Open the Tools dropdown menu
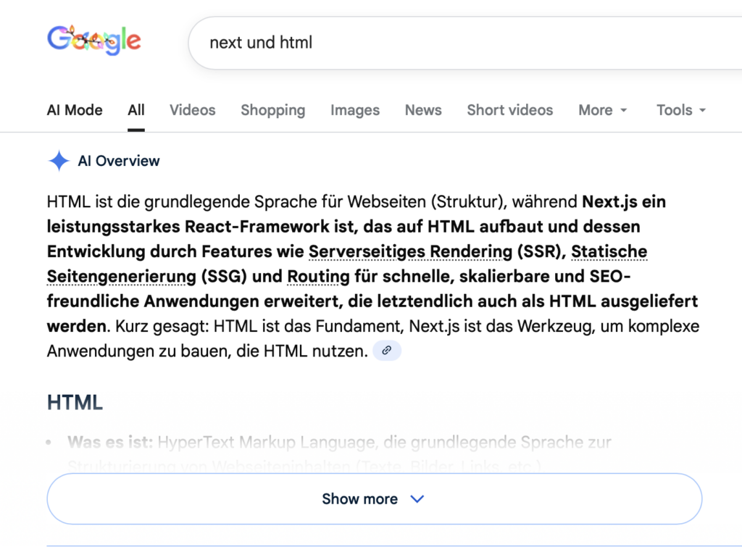This screenshot has height=560, width=742. pyautogui.click(x=680, y=110)
